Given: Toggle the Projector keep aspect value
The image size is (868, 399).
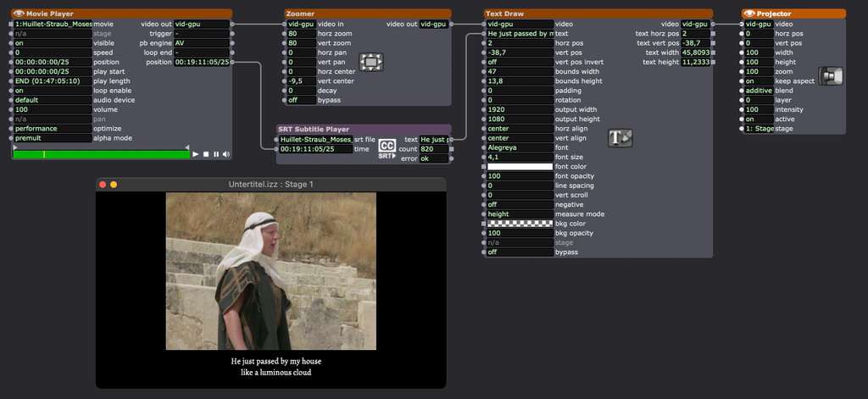Looking at the screenshot, I should click(758, 81).
